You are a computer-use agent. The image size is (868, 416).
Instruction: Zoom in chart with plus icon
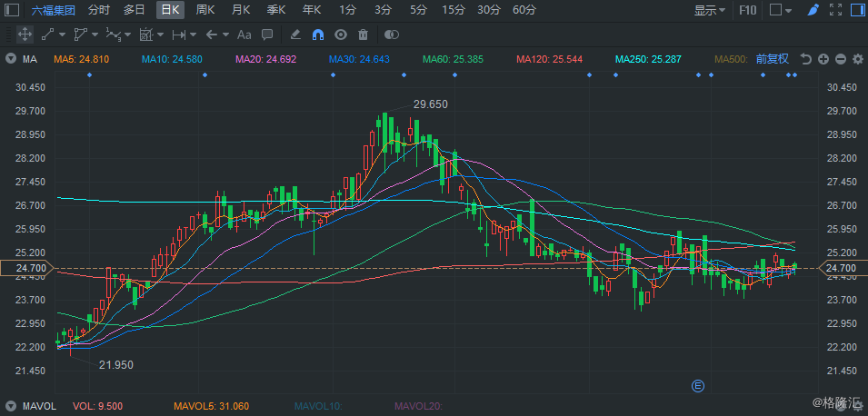click(x=823, y=59)
